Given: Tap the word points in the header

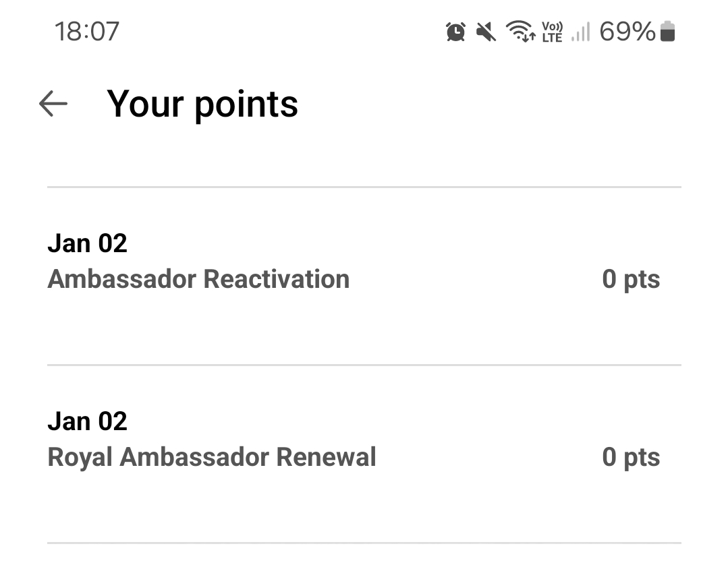Looking at the screenshot, I should coord(246,106).
